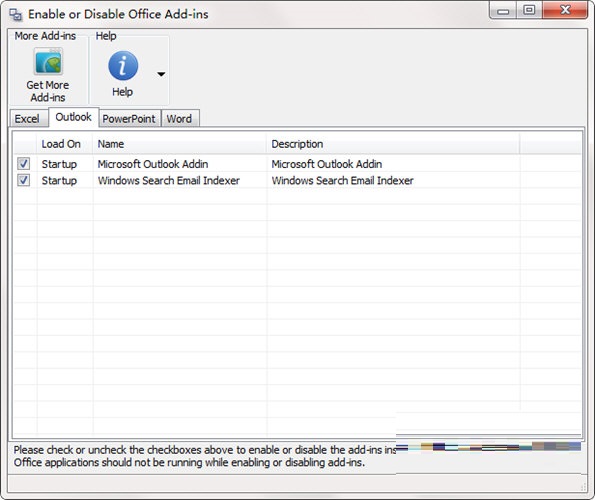This screenshot has height=500, width=595.
Task: Expand the Help dropdown arrow
Action: (161, 74)
